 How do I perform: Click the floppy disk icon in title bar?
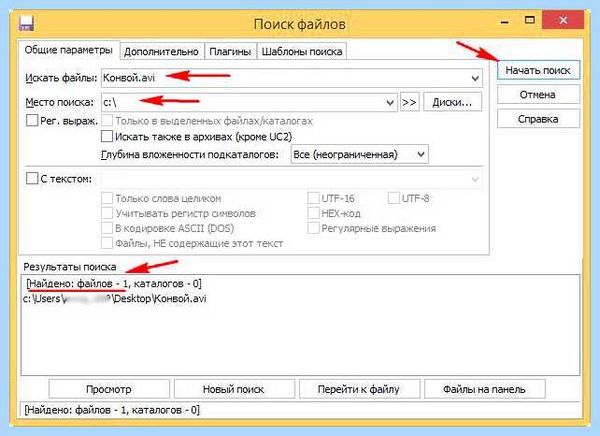(x=26, y=23)
